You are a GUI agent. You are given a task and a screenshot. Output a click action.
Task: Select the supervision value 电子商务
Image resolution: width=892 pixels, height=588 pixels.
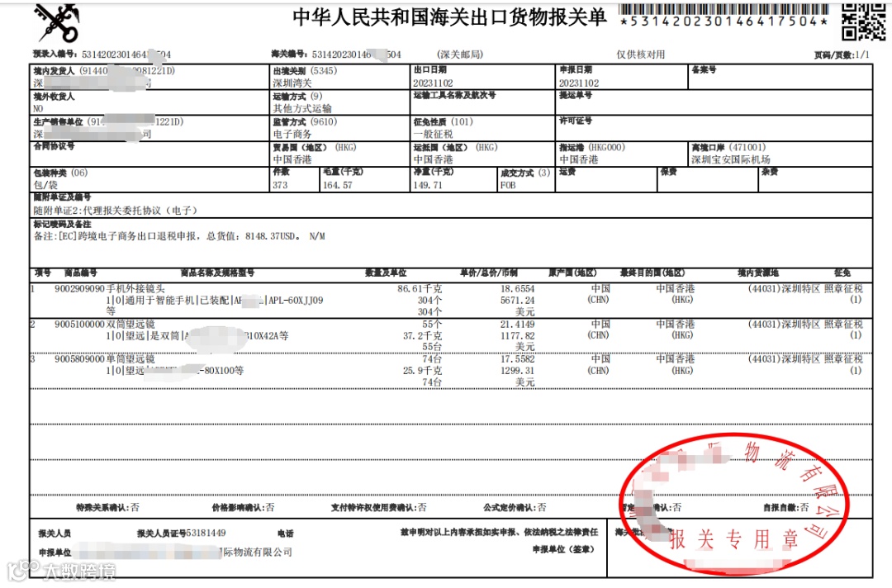point(292,135)
